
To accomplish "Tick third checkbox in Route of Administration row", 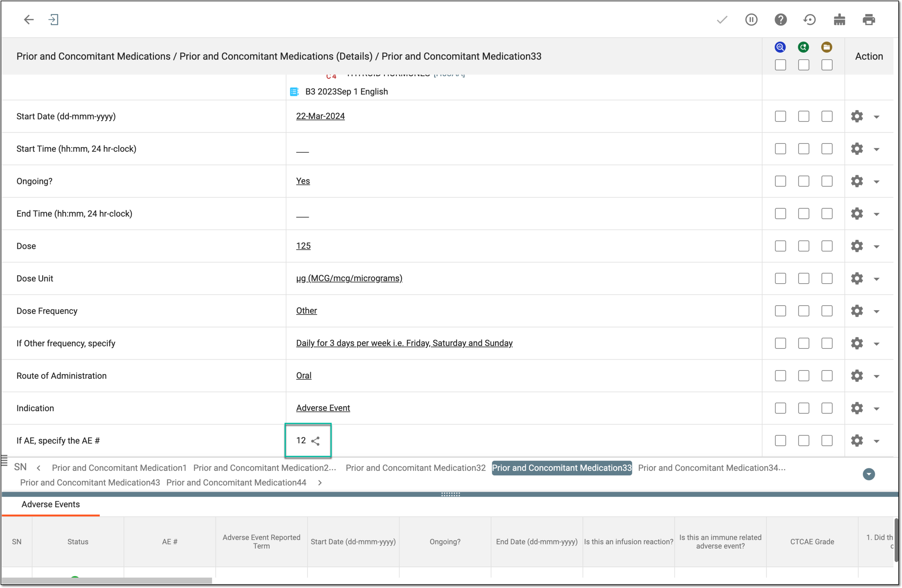I will (x=827, y=376).
